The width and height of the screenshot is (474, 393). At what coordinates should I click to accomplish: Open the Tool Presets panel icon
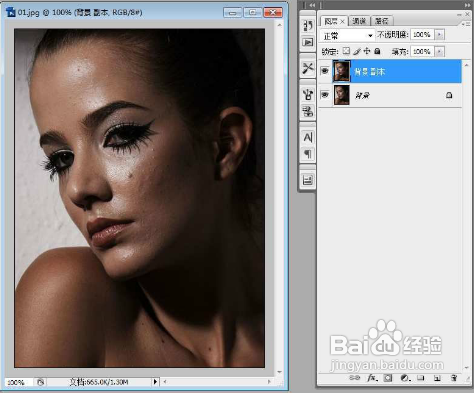pyautogui.click(x=308, y=69)
